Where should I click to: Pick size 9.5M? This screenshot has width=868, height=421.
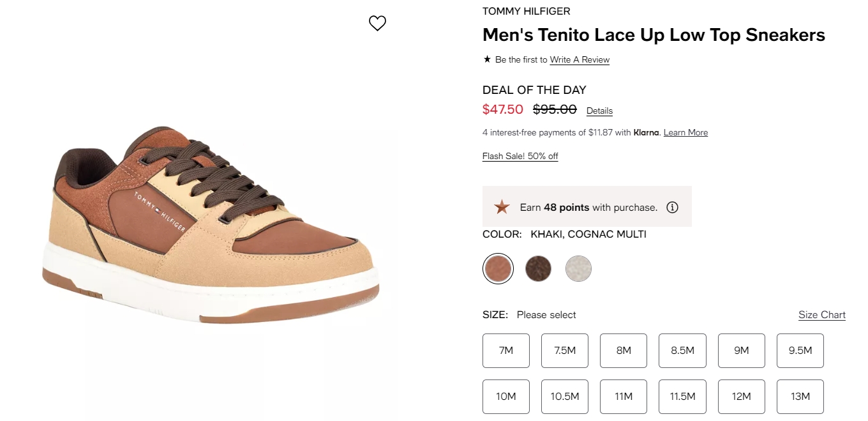[800, 351]
